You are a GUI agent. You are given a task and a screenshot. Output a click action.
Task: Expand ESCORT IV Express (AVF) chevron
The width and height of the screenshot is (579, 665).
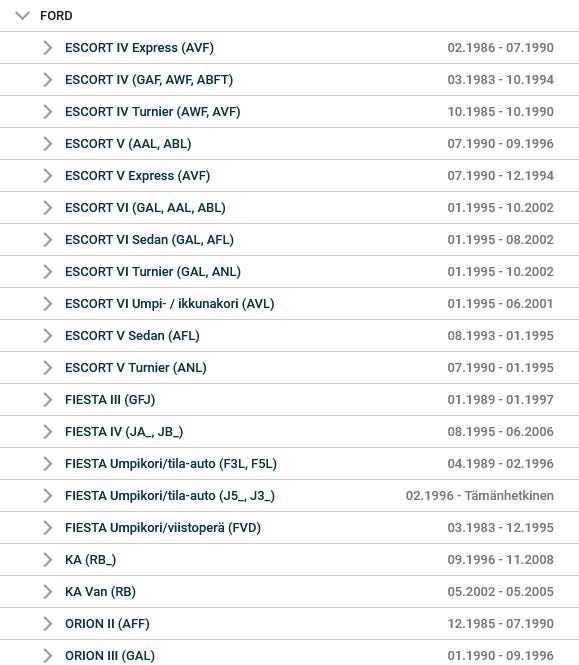48,48
